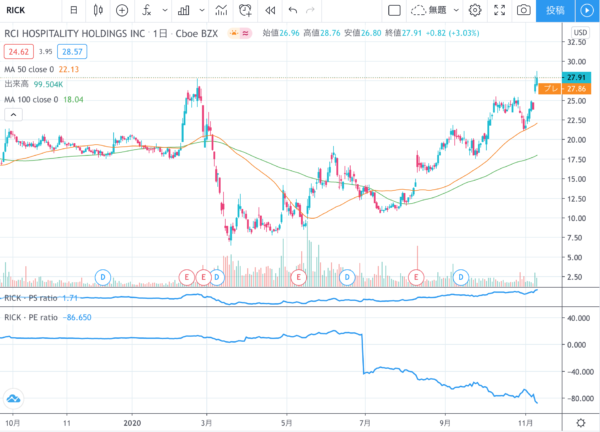Click the blue play button beside 投稿

pyautogui.click(x=587, y=10)
